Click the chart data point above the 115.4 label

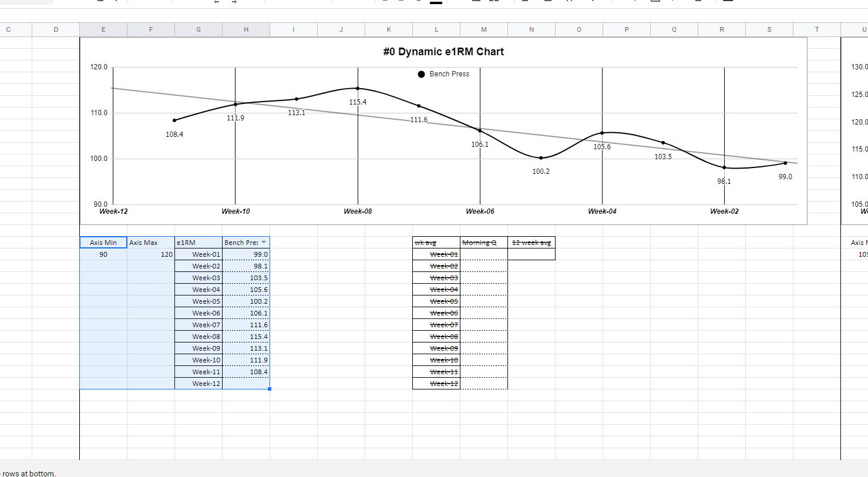click(358, 88)
